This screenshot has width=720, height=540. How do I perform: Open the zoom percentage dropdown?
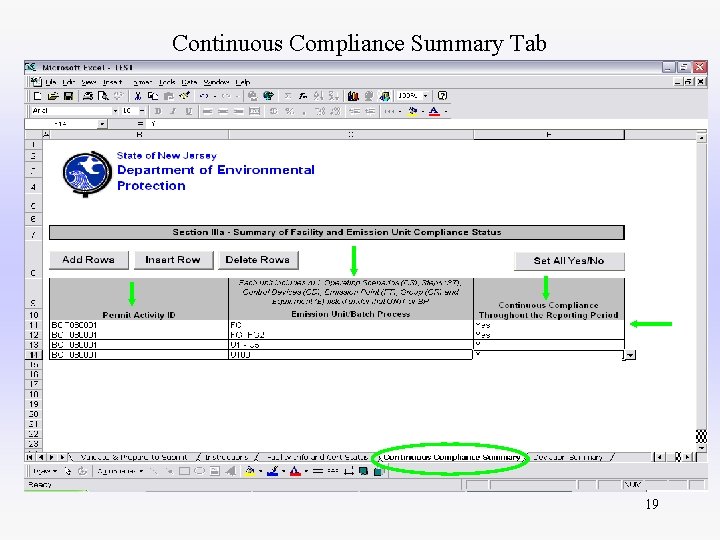click(x=426, y=96)
